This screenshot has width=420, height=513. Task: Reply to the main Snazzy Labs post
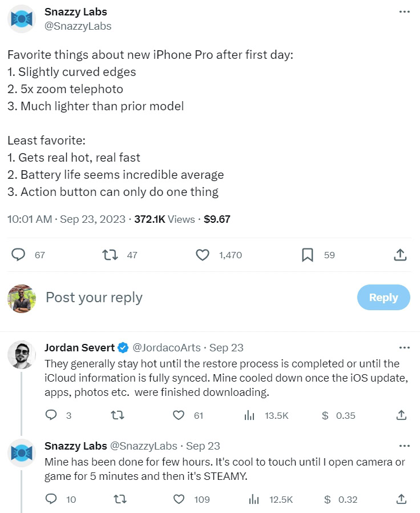(19, 255)
